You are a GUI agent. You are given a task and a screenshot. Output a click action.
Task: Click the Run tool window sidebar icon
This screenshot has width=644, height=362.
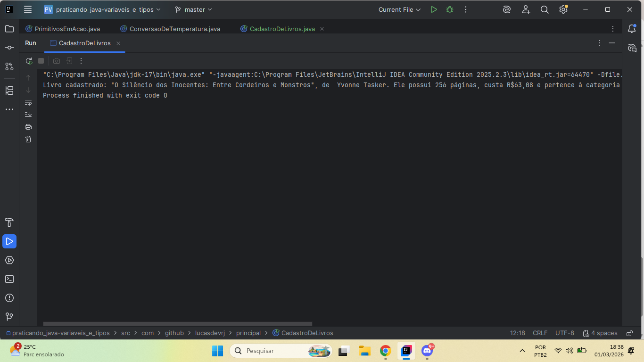point(9,241)
